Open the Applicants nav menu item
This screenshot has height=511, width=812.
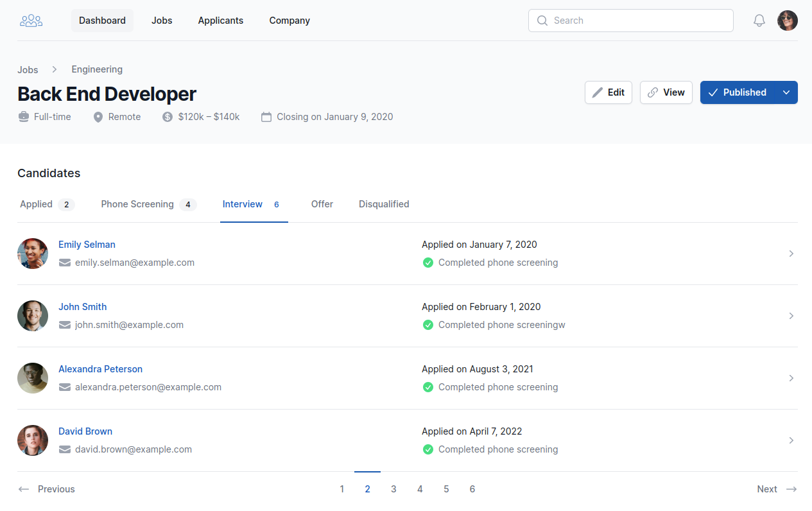click(x=220, y=21)
